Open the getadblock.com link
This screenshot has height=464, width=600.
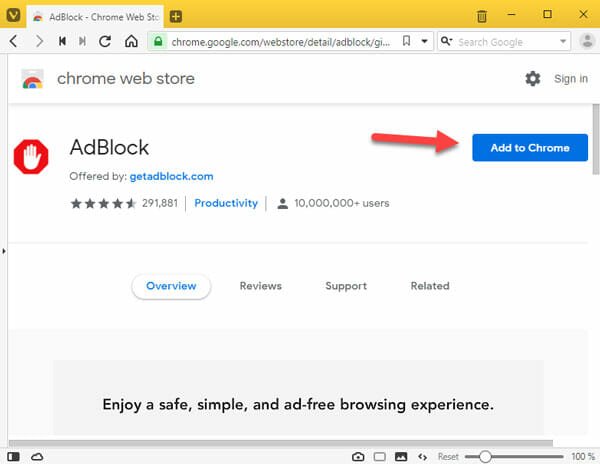171,176
